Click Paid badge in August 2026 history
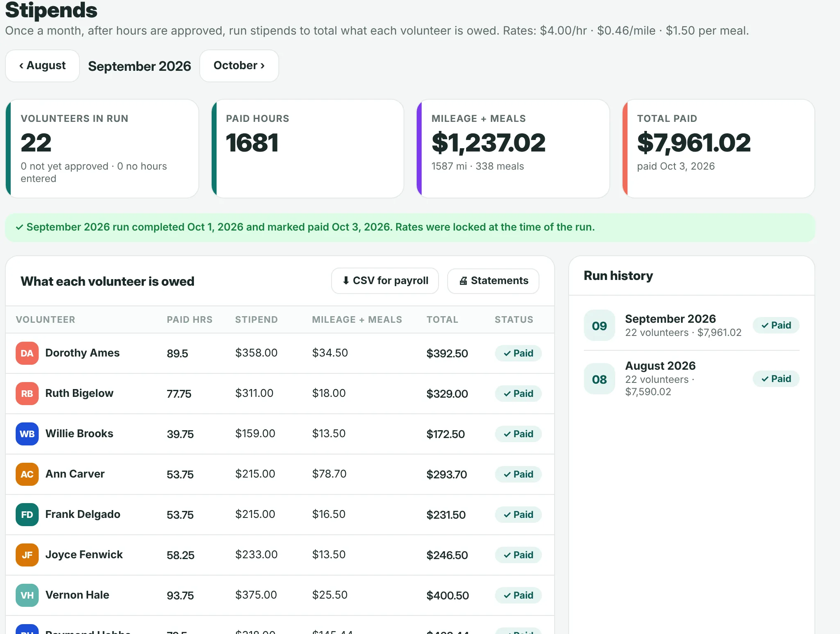840x634 pixels. point(776,379)
